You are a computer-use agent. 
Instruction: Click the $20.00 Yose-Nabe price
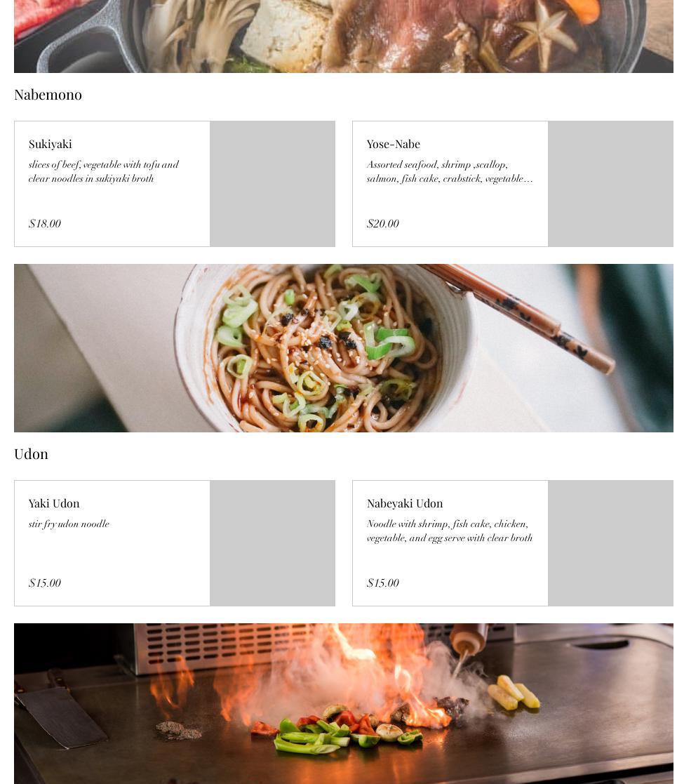[x=383, y=223]
